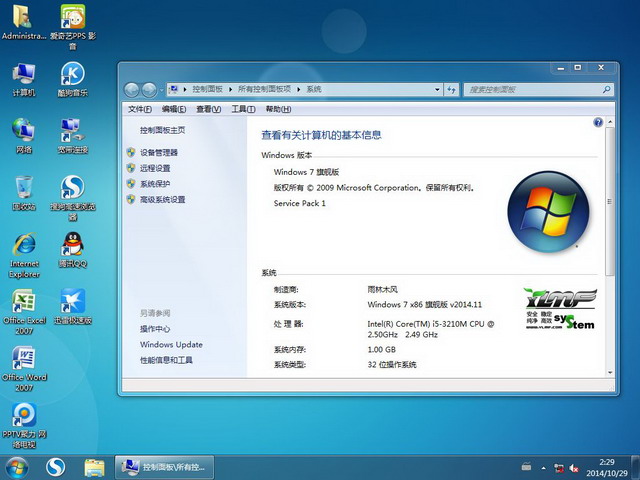This screenshot has width=640, height=480.
Task: Open the 文件(F) menu
Action: pos(140,109)
